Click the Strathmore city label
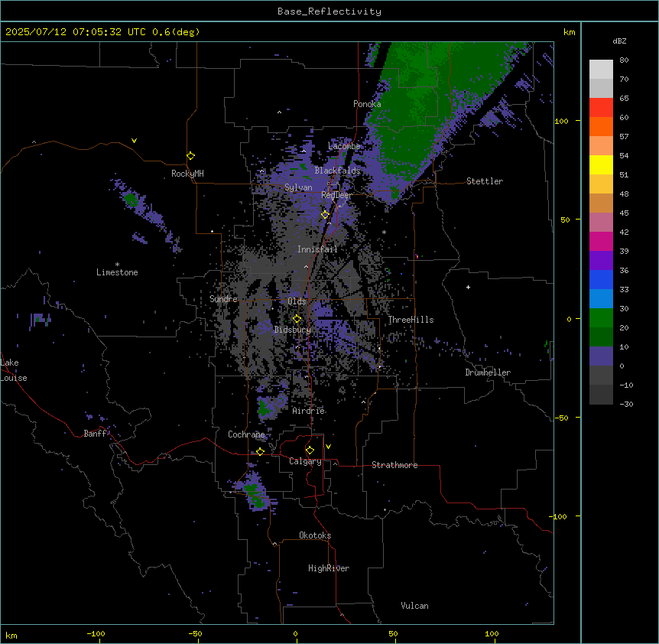 point(394,465)
